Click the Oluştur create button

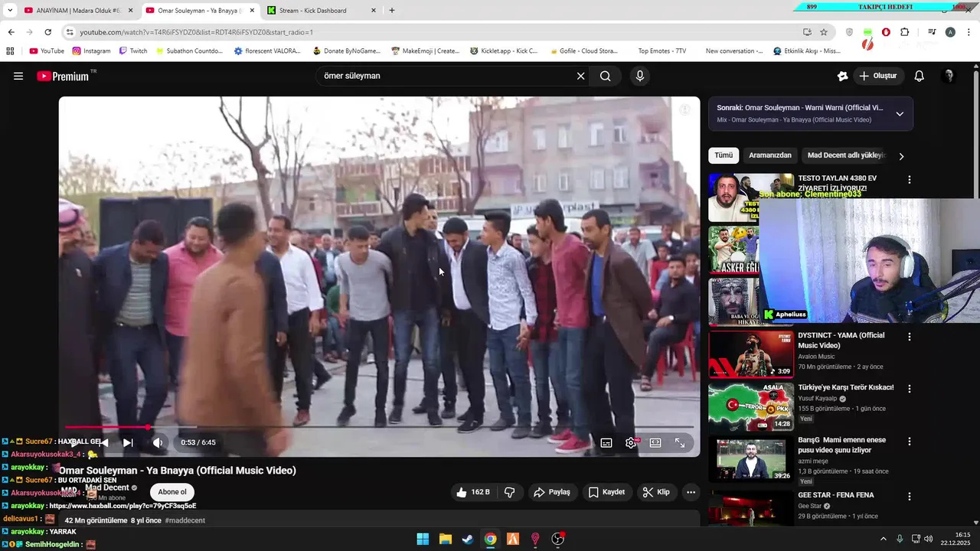[878, 76]
